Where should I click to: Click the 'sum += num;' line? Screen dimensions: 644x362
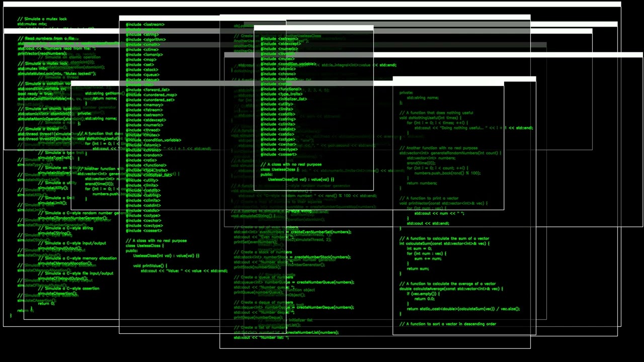[428, 258]
